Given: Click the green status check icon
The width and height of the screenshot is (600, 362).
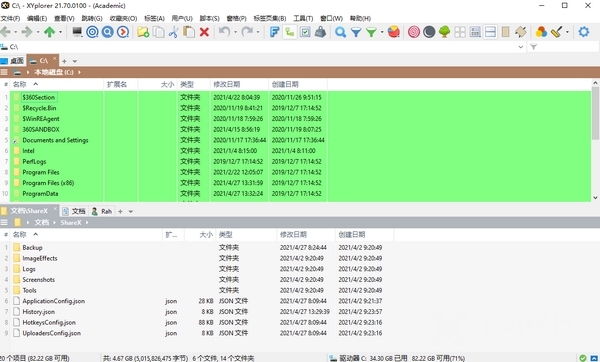Looking at the screenshot, I should pos(582,358).
